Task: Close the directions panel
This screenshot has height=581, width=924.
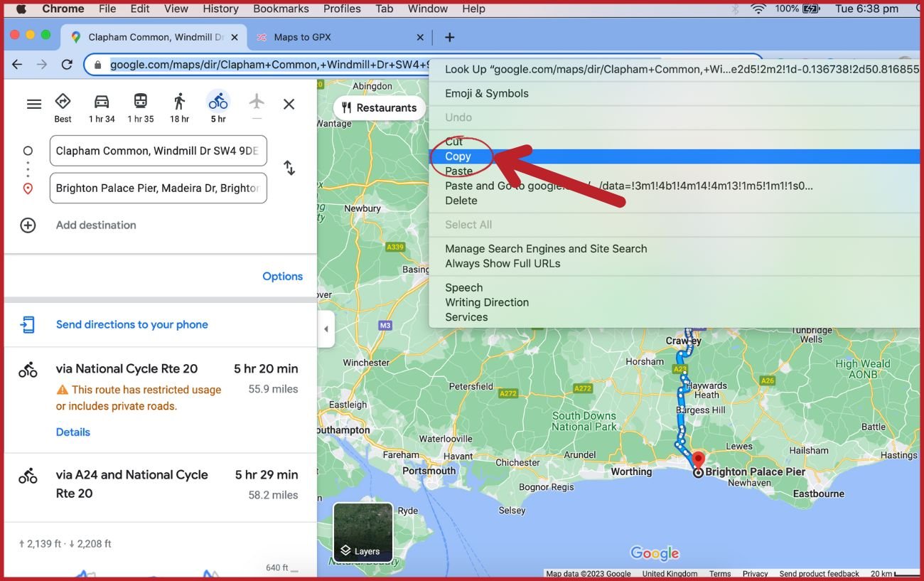Action: click(x=289, y=105)
